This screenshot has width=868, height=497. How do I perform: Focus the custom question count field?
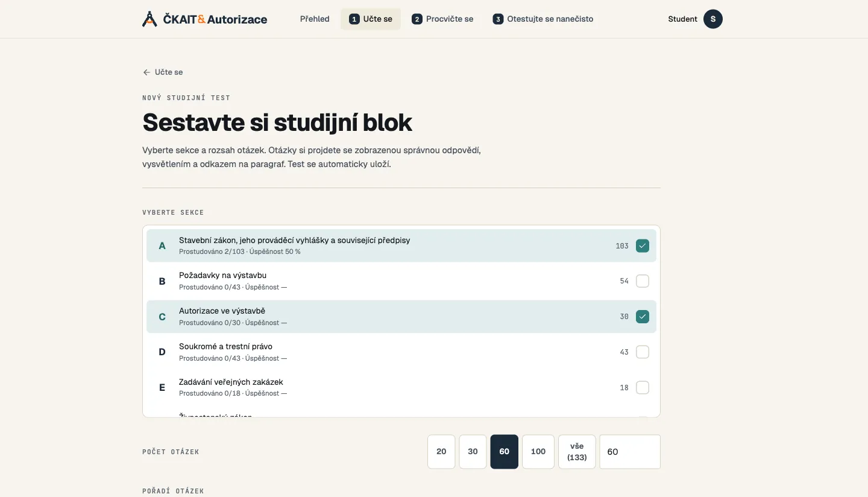tap(630, 452)
